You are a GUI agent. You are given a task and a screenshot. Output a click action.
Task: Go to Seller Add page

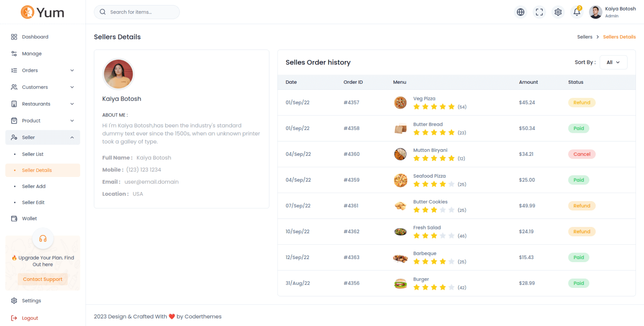[33, 186]
